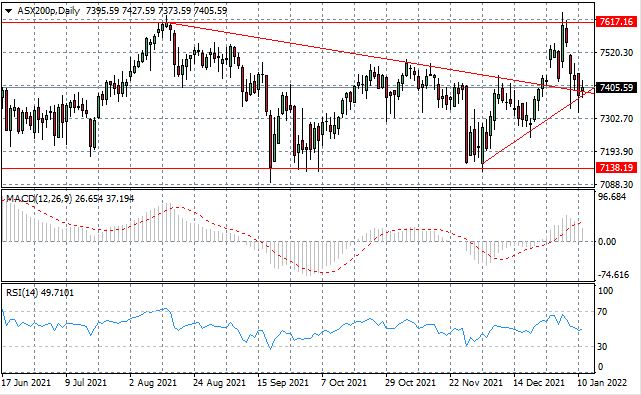641x395 pixels.
Task: Select the 7138.19 support price label
Action: click(x=616, y=167)
